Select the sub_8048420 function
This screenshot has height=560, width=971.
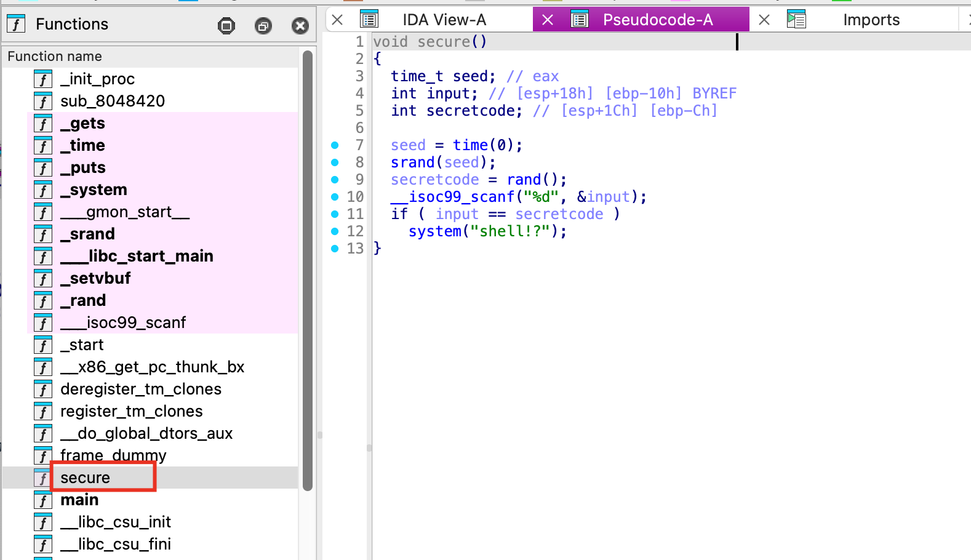pos(113,101)
